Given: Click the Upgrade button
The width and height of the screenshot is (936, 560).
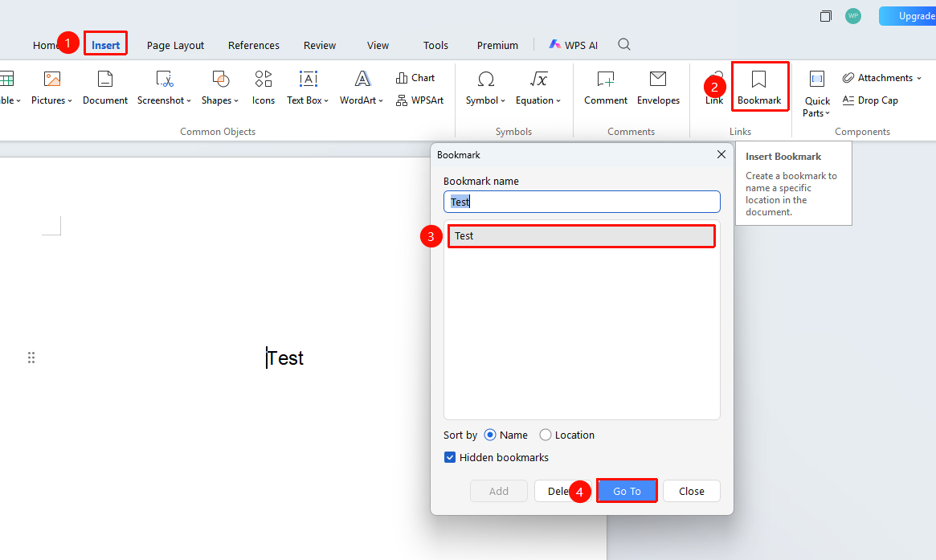Looking at the screenshot, I should click(908, 16).
